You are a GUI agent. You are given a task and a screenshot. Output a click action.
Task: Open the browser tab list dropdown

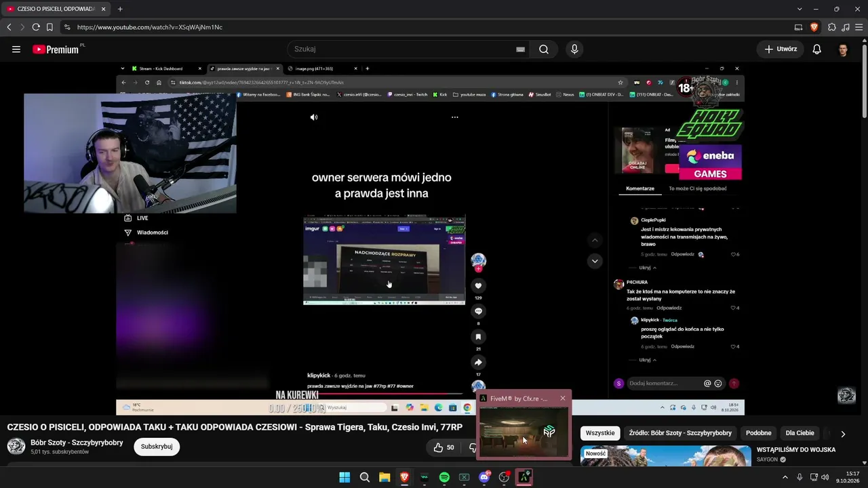click(800, 9)
